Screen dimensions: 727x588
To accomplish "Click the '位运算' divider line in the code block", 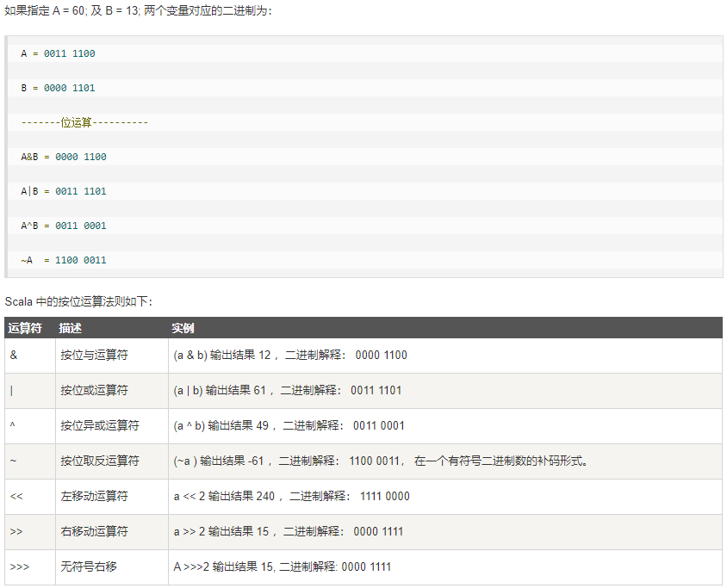I will coord(84,122).
